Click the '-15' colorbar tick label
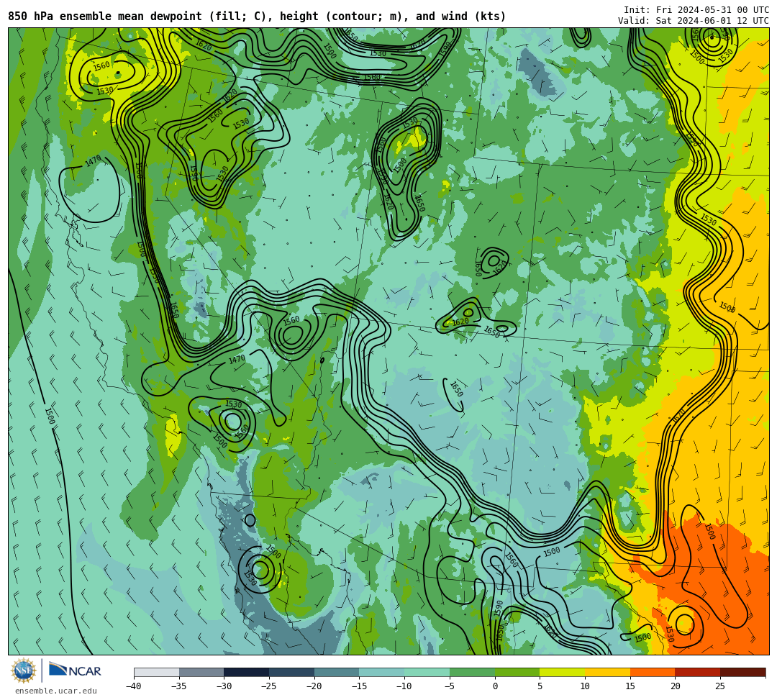Viewport: 777px width, 700px height. pos(359,686)
